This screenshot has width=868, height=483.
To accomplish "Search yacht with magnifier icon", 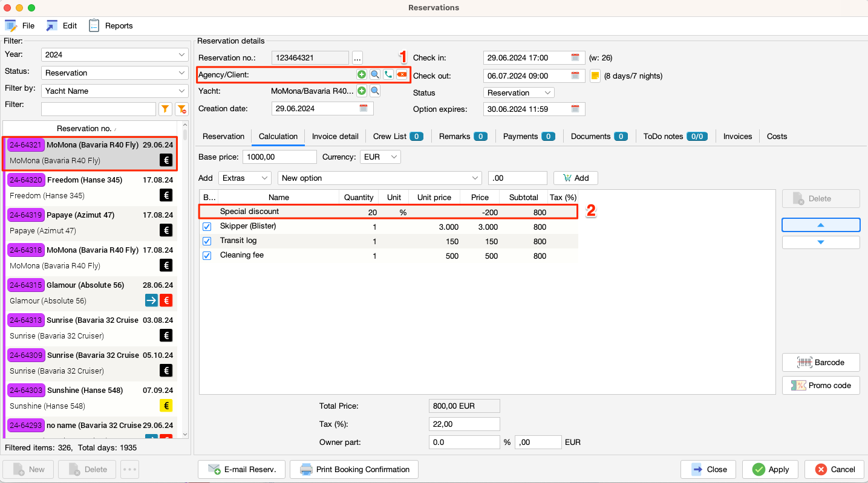I will 375,91.
